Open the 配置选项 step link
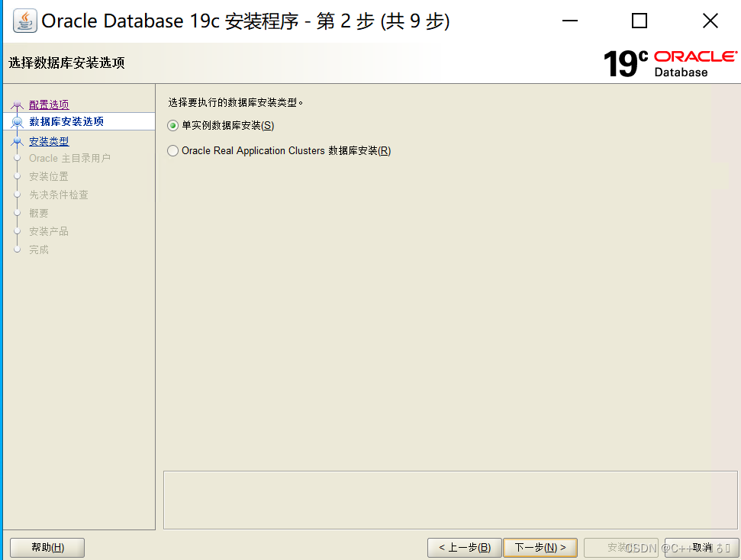This screenshot has width=741, height=560. (x=49, y=105)
